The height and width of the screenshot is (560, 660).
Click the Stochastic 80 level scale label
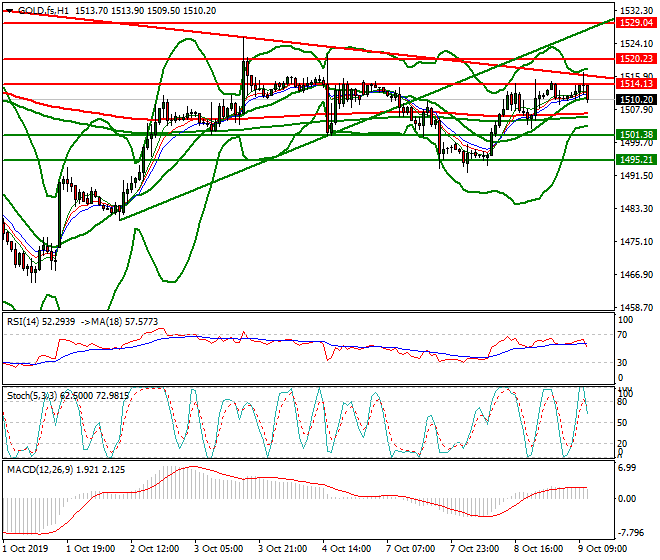click(623, 402)
